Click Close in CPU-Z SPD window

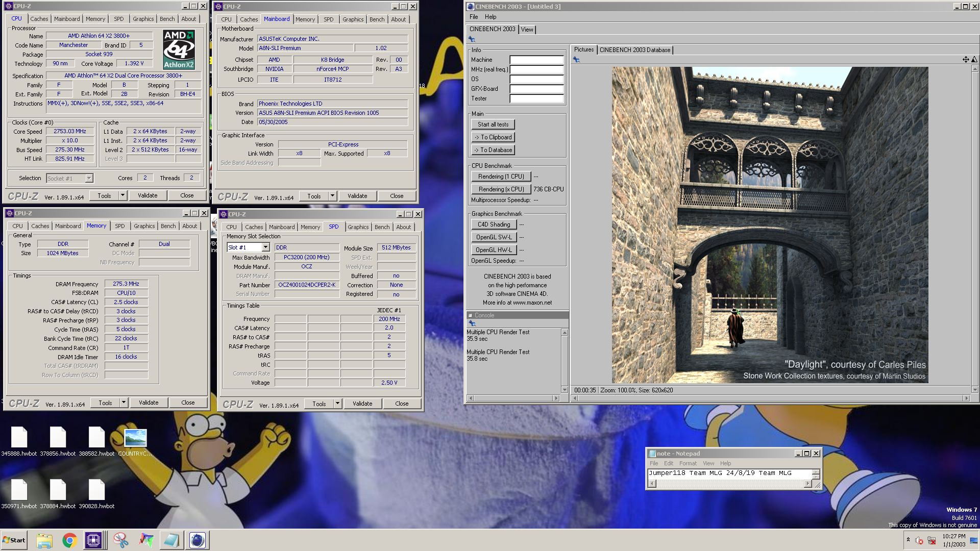[x=402, y=404]
